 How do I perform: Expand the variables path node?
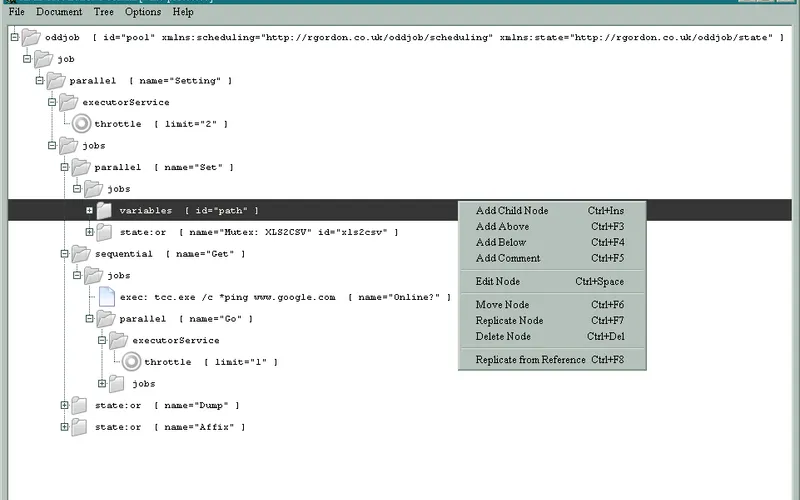pyautogui.click(x=89, y=210)
